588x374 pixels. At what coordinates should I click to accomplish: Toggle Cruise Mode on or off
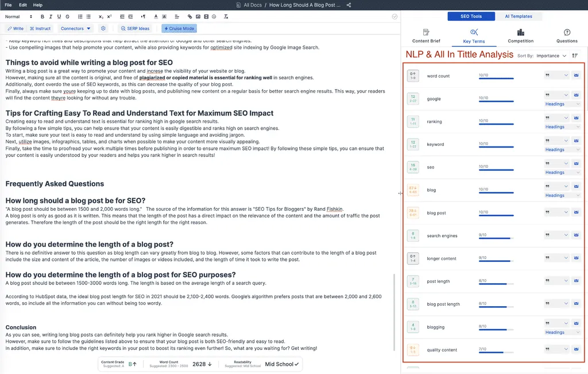tap(179, 28)
